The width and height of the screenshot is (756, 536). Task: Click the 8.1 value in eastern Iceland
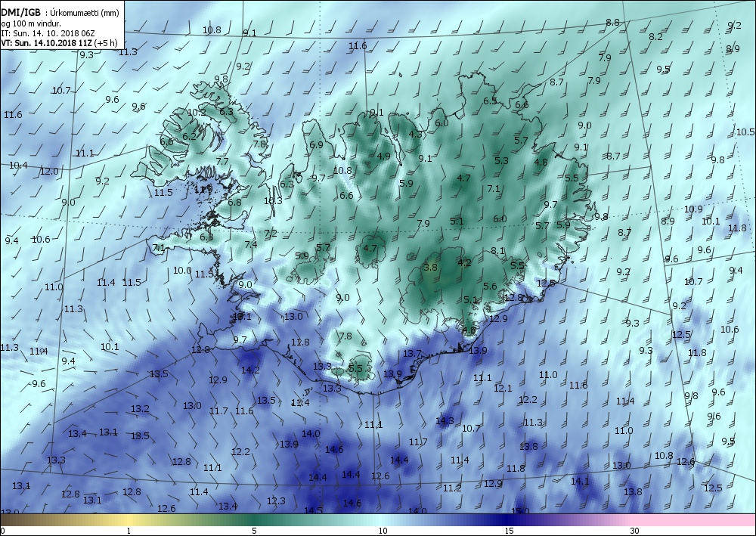(x=497, y=251)
